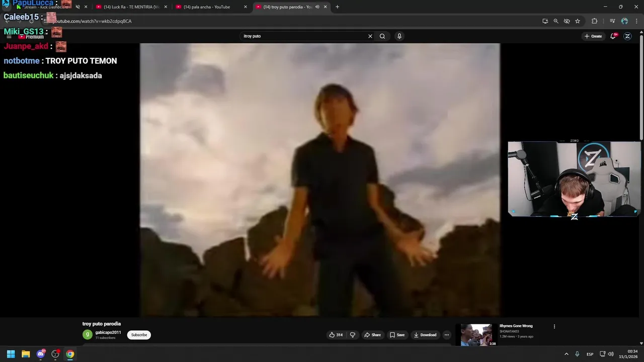Clear the search box with the X
Viewport: 644px width, 362px height.
pyautogui.click(x=370, y=36)
